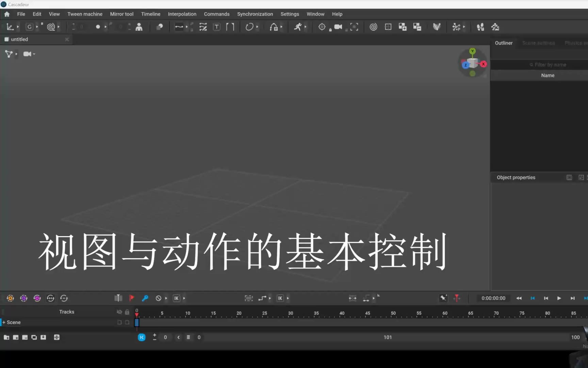Click the concentric spiral icon
Viewport: 588px width, 368px height.
tap(373, 27)
